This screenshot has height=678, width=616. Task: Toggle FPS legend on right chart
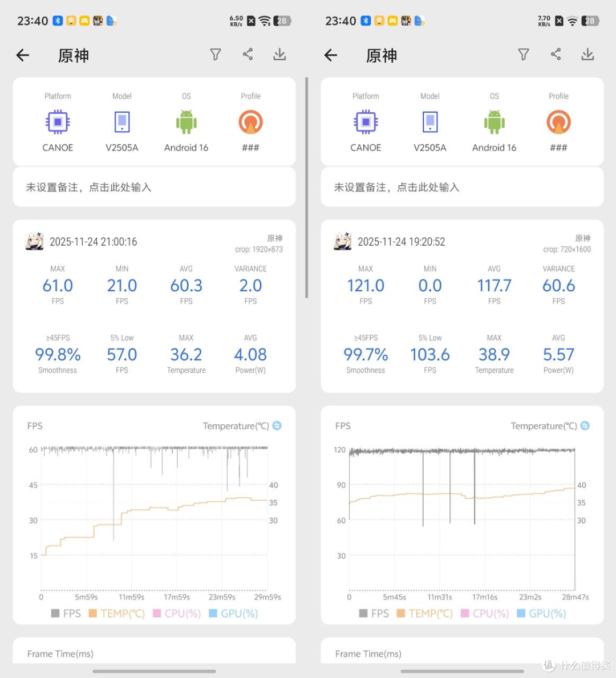374,614
